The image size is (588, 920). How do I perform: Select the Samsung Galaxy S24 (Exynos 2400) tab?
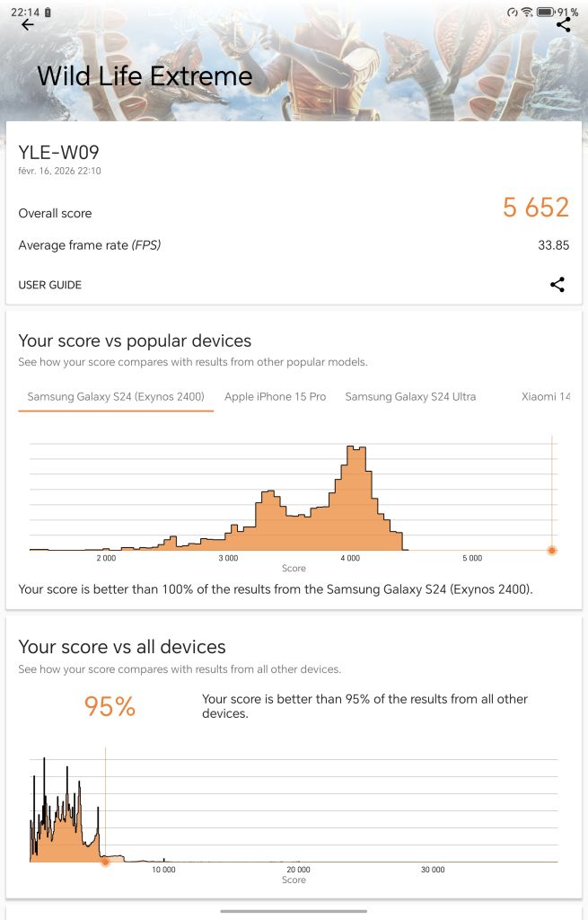(116, 396)
